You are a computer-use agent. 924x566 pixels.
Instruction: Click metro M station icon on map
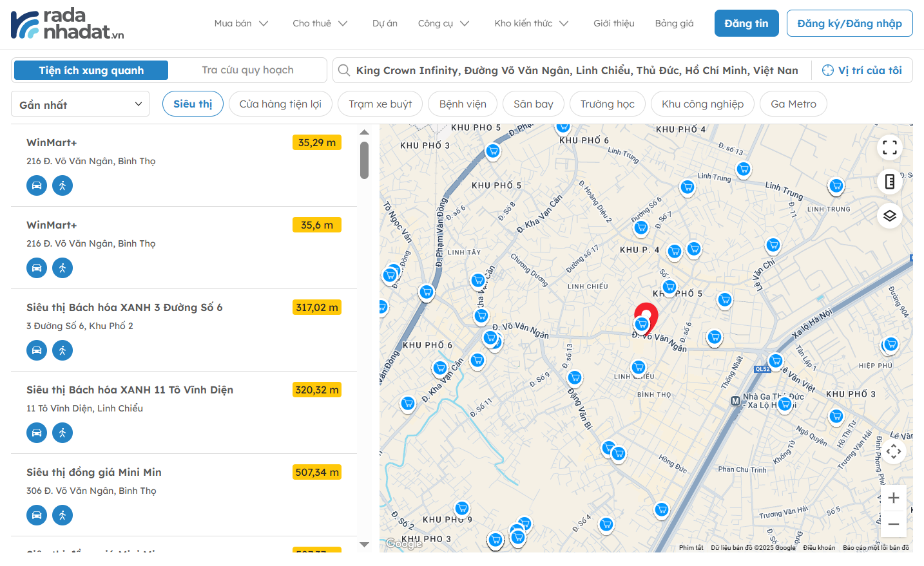735,401
